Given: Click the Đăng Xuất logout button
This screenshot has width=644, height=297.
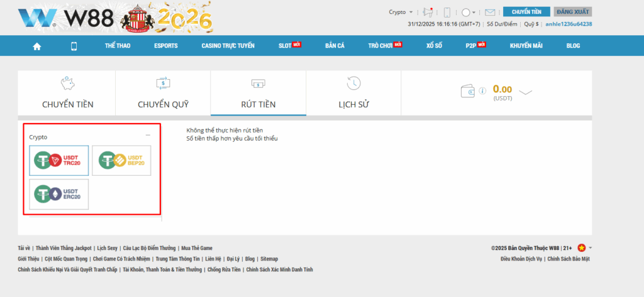Looking at the screenshot, I should [x=572, y=12].
